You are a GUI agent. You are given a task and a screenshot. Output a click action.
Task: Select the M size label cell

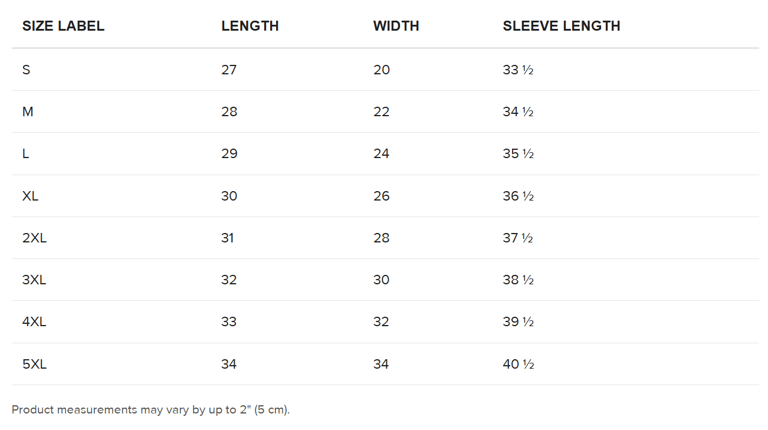pyautogui.click(x=28, y=112)
